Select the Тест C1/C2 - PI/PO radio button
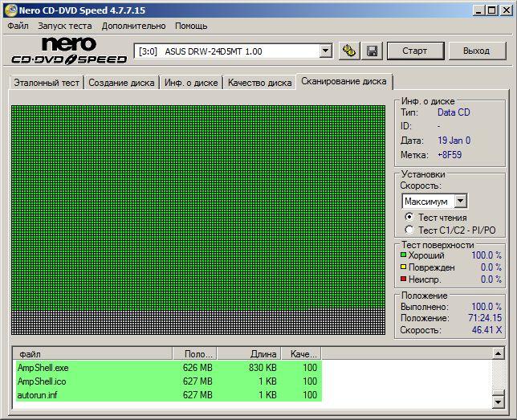 (409, 230)
